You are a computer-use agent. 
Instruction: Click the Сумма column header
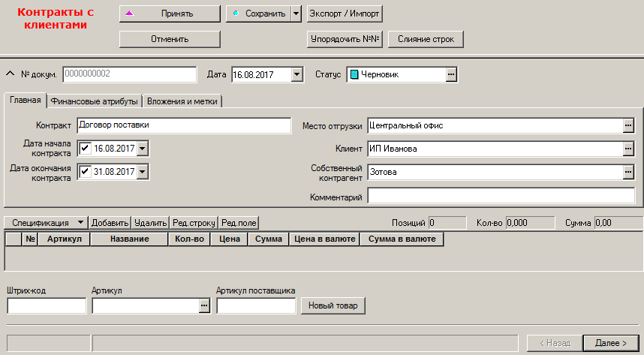point(269,239)
